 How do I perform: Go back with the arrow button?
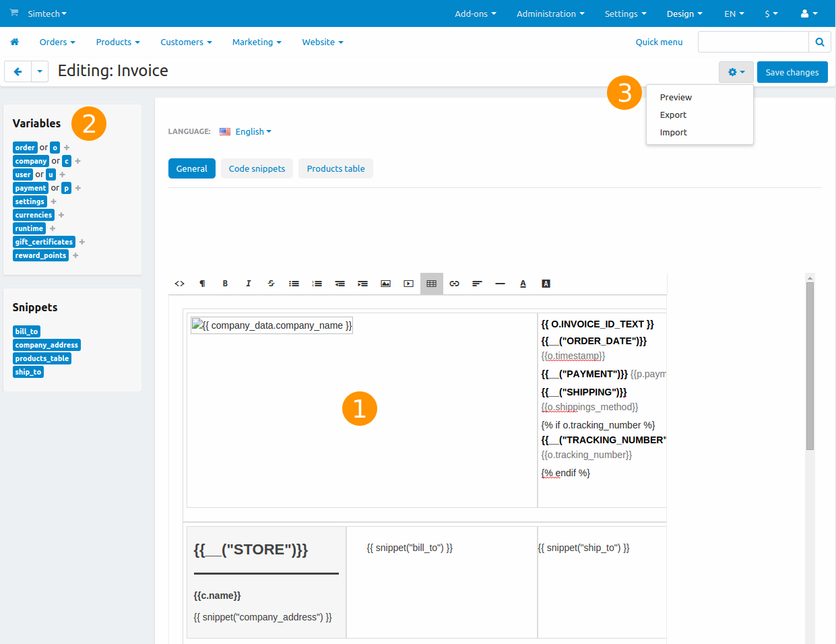[18, 71]
